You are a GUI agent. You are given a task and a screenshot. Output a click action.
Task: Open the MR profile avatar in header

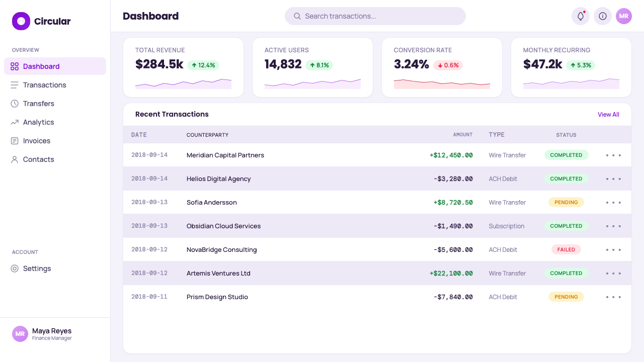tap(624, 16)
